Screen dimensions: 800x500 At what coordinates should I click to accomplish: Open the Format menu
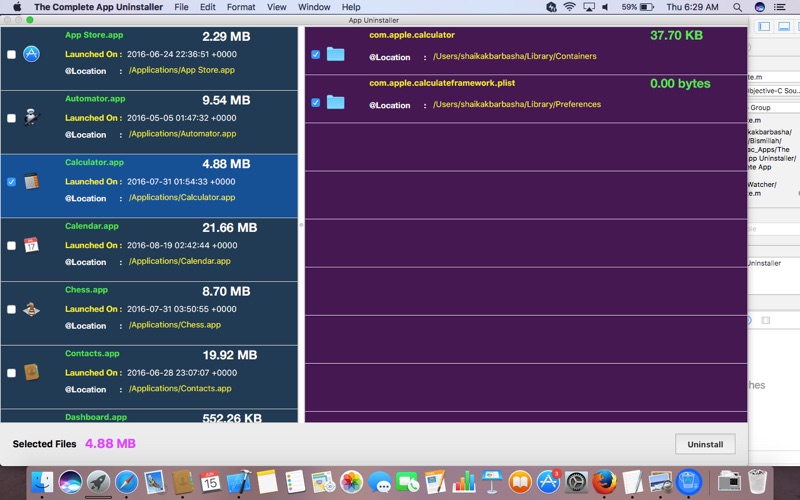click(x=241, y=7)
